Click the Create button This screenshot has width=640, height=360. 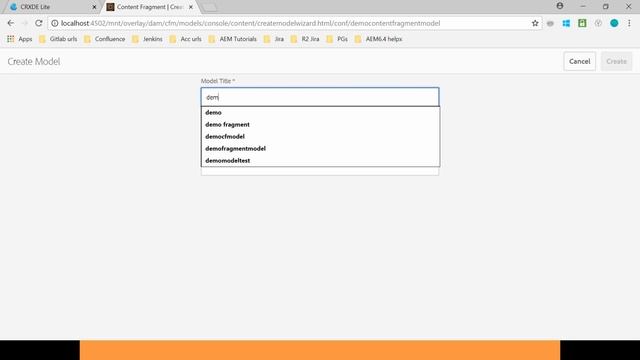(x=616, y=61)
